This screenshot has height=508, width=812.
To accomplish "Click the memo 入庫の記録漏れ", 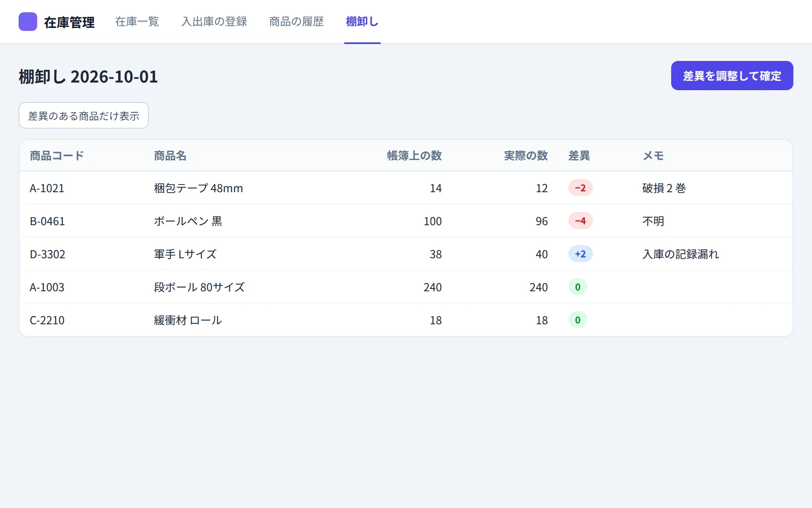I will tap(680, 254).
